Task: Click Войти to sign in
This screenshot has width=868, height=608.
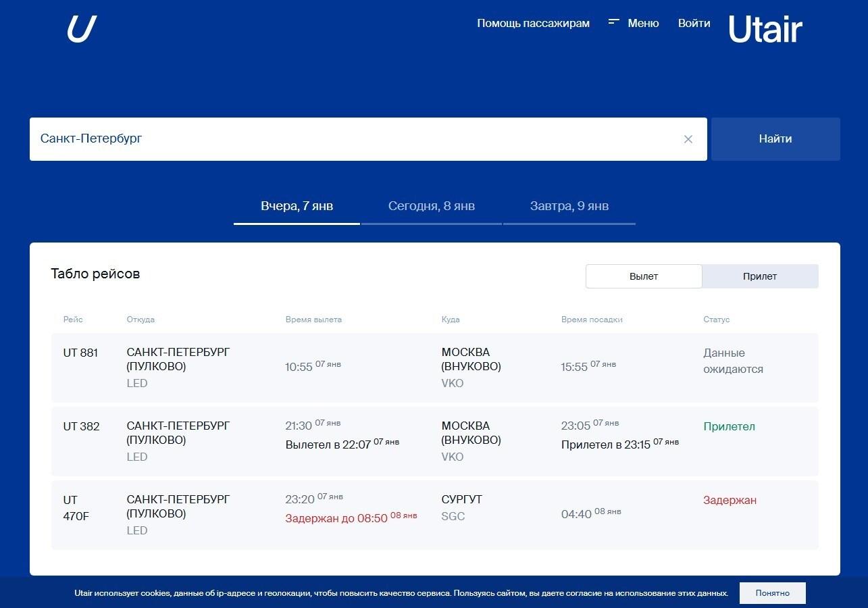Action: point(694,23)
